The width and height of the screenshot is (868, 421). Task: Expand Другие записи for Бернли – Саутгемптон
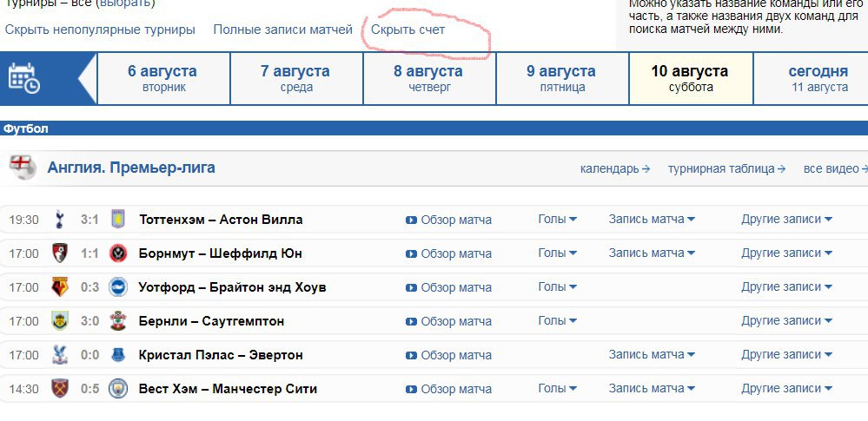pyautogui.click(x=786, y=320)
